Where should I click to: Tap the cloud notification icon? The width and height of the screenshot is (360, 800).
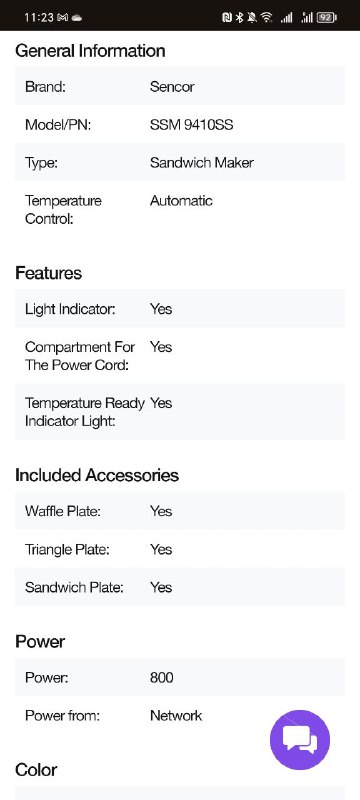tap(76, 18)
